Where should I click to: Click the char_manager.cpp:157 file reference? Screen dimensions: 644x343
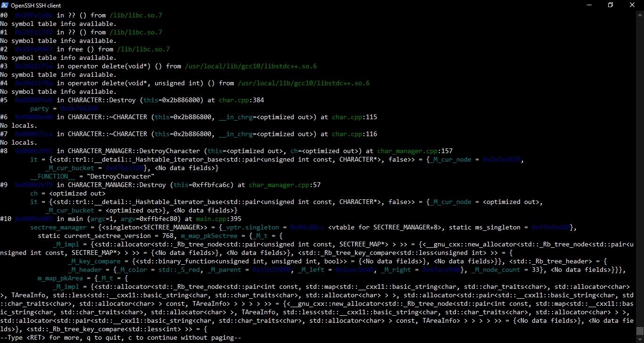(414, 151)
